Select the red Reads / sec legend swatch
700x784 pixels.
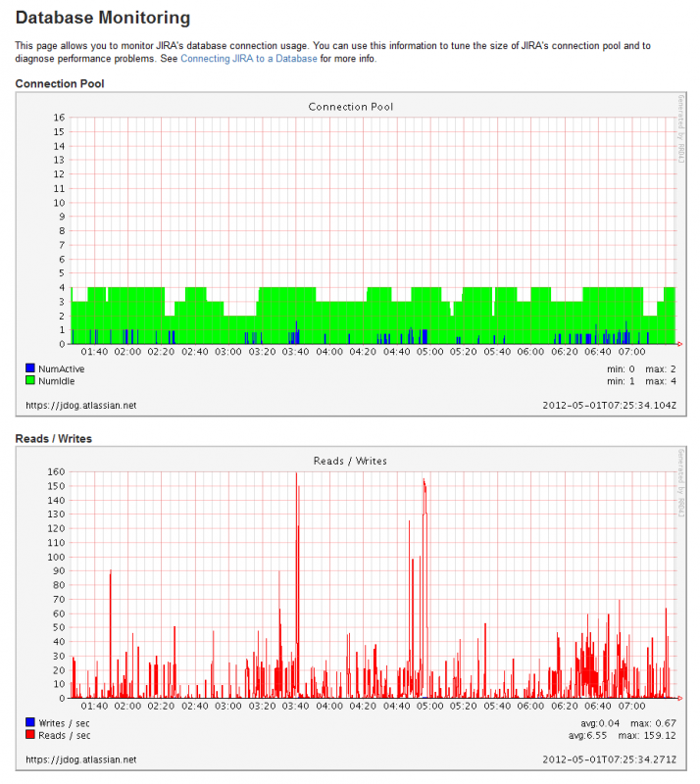(x=30, y=734)
